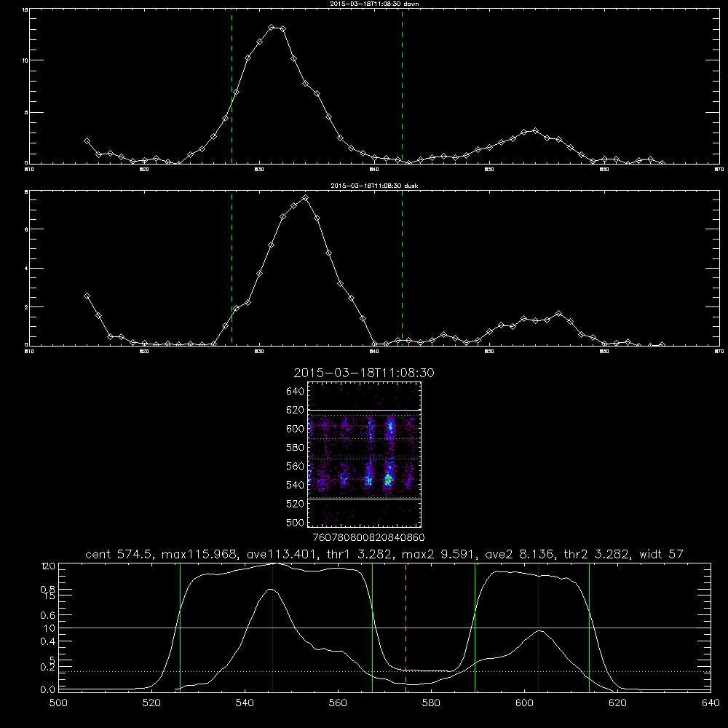
Task: Click the '0.6' y-axis label of bottom plot
Action: 48,615
